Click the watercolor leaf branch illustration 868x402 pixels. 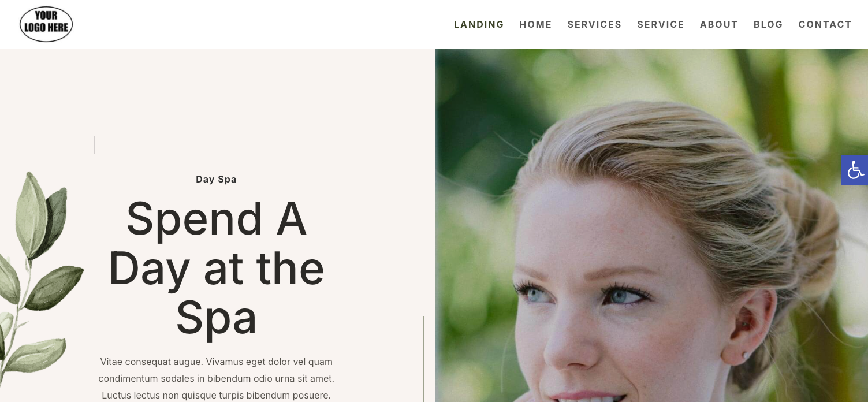38,277
